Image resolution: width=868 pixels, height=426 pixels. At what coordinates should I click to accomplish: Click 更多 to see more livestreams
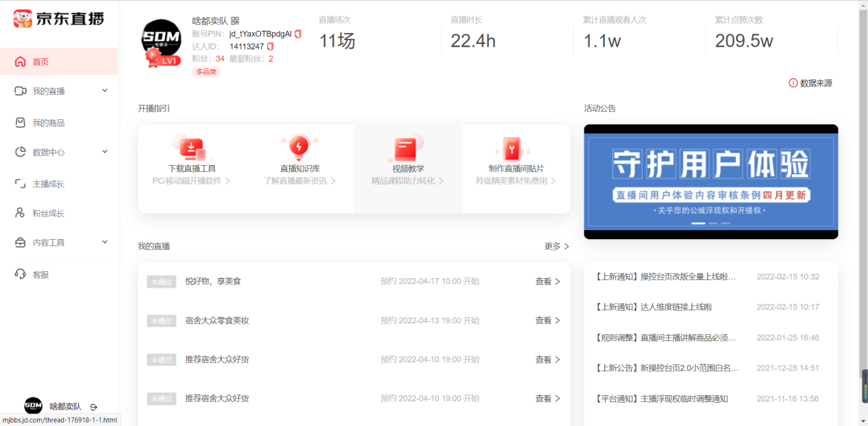556,247
